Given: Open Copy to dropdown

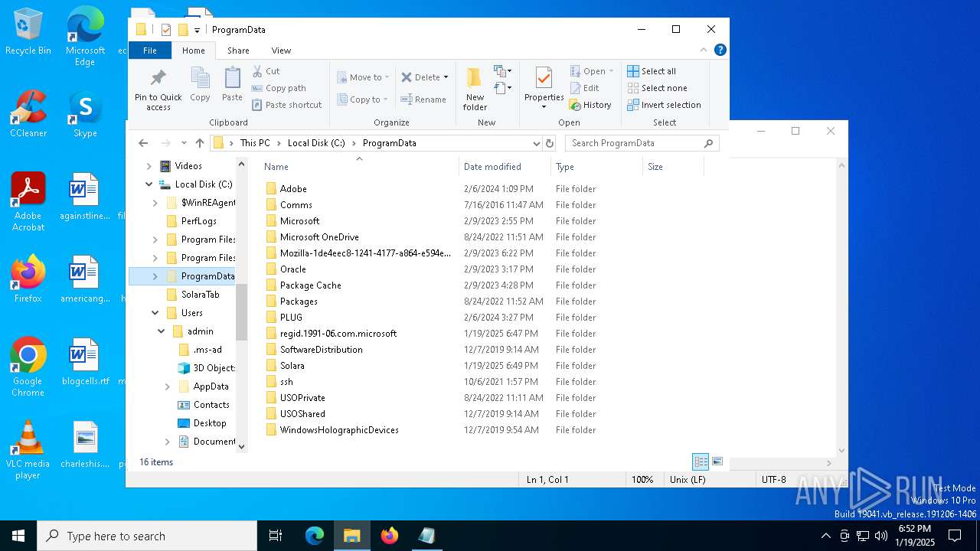Looking at the screenshot, I should 363,99.
